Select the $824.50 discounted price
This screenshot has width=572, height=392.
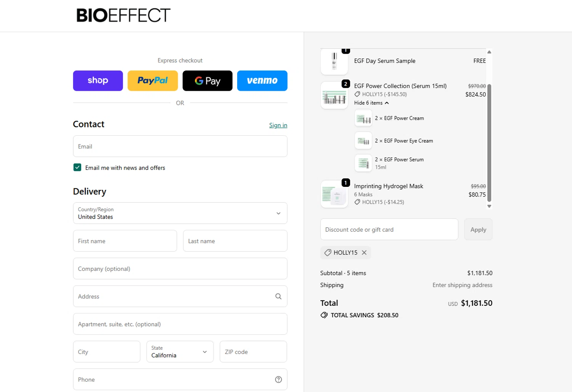pos(476,94)
